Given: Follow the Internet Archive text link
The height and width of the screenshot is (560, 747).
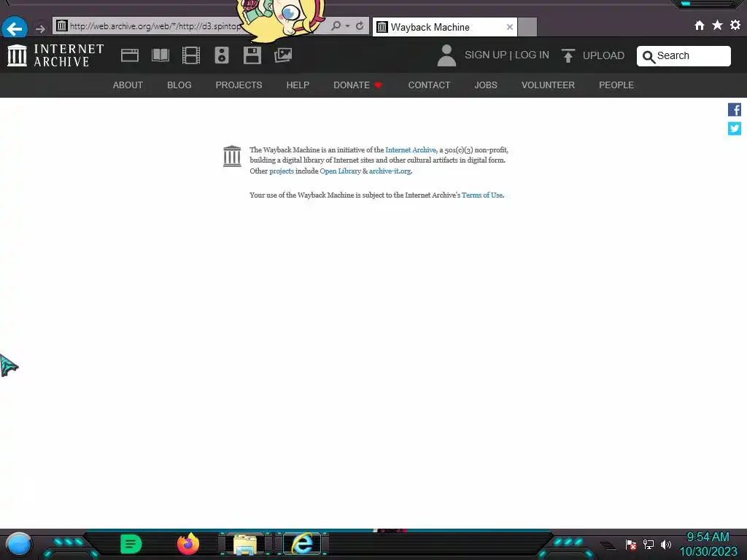Looking at the screenshot, I should (410, 150).
